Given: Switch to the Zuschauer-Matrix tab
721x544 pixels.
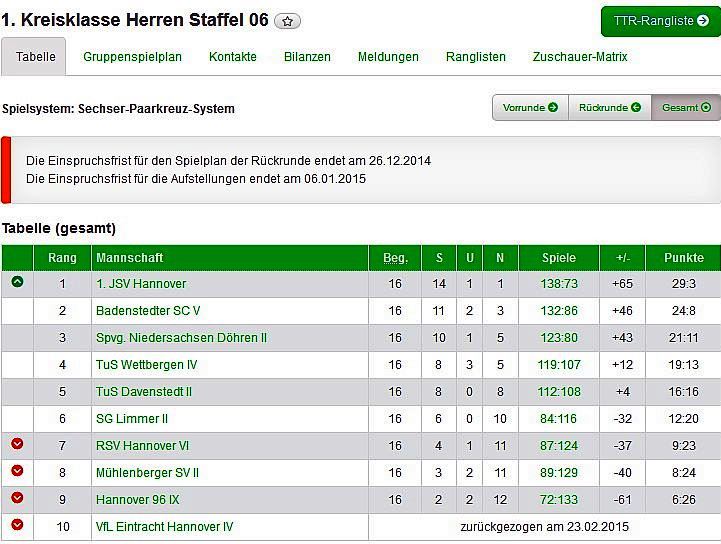Looking at the screenshot, I should [580, 57].
